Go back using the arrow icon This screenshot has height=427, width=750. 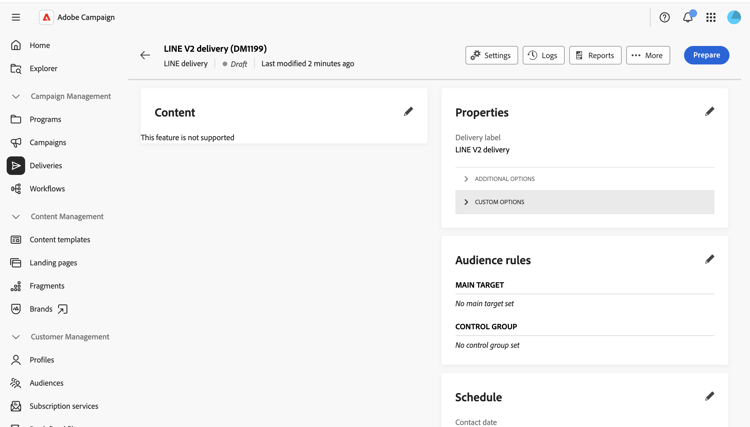145,55
